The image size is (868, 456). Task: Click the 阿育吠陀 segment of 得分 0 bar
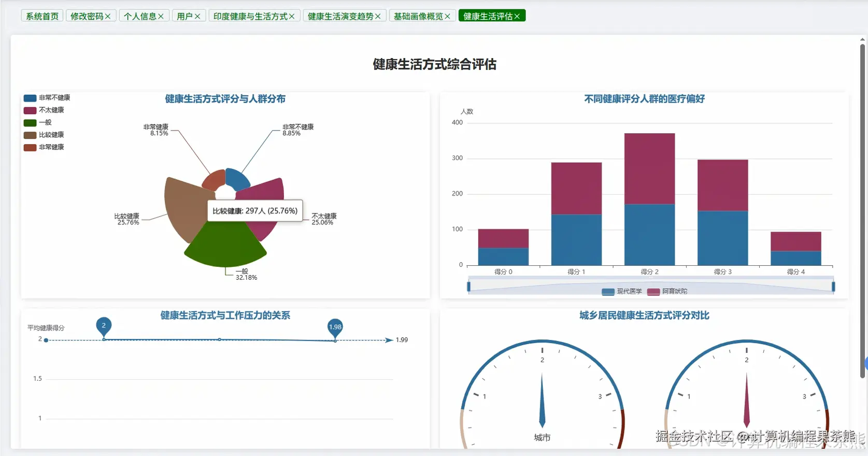[503, 238]
